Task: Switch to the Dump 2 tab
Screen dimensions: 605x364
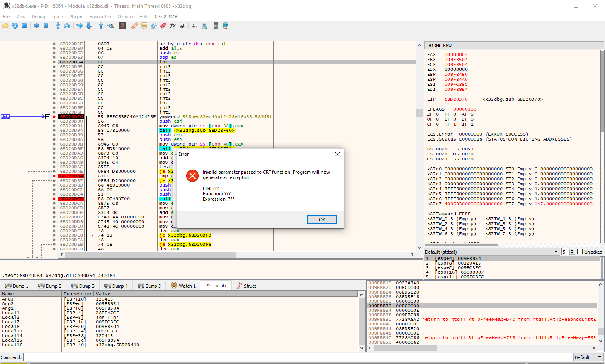Action: (x=50, y=286)
